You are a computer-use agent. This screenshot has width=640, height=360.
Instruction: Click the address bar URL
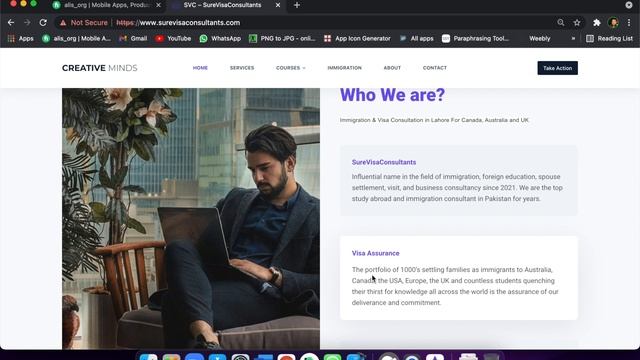coord(178,23)
